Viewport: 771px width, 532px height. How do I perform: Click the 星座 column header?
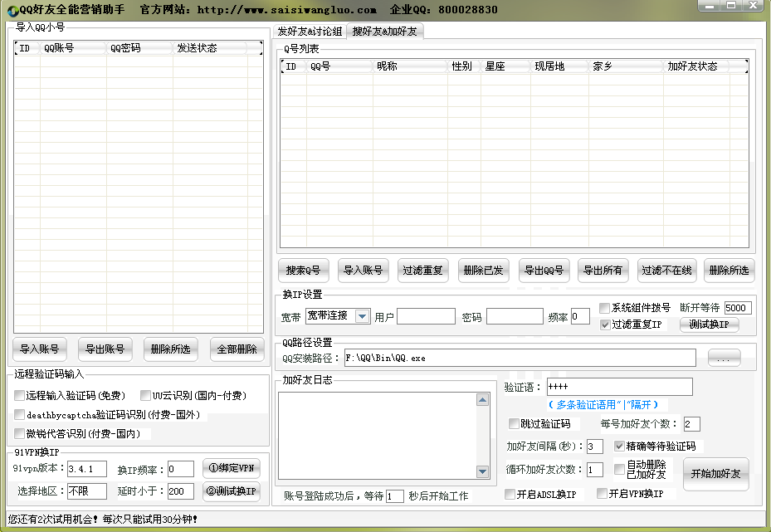505,66
